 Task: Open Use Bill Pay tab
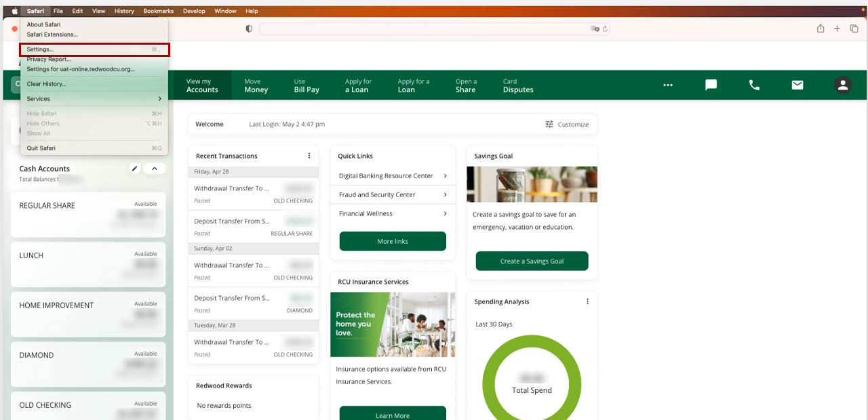pyautogui.click(x=307, y=85)
